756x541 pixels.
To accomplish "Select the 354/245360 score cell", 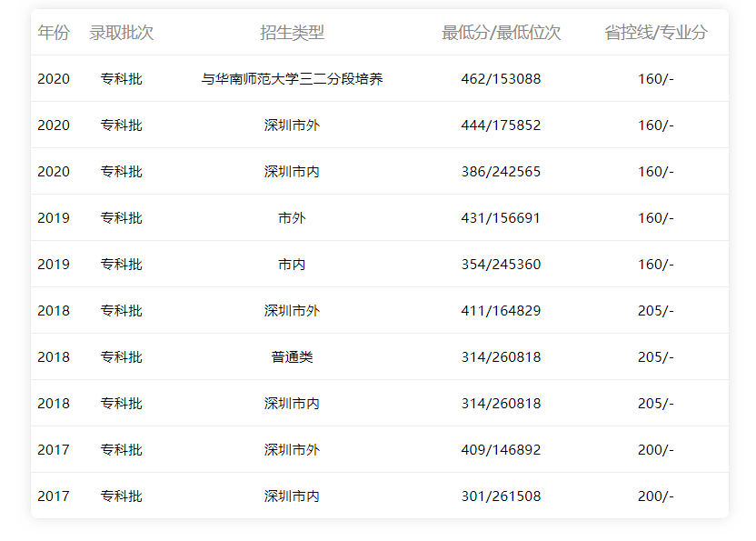I will point(501,265).
